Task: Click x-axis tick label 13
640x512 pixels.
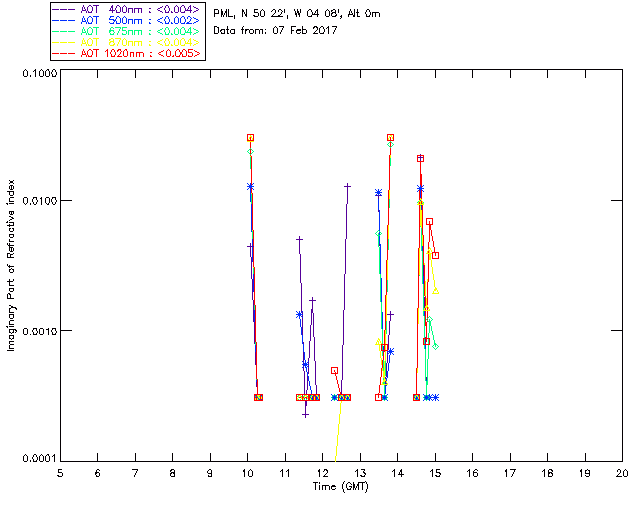Action: [360, 473]
